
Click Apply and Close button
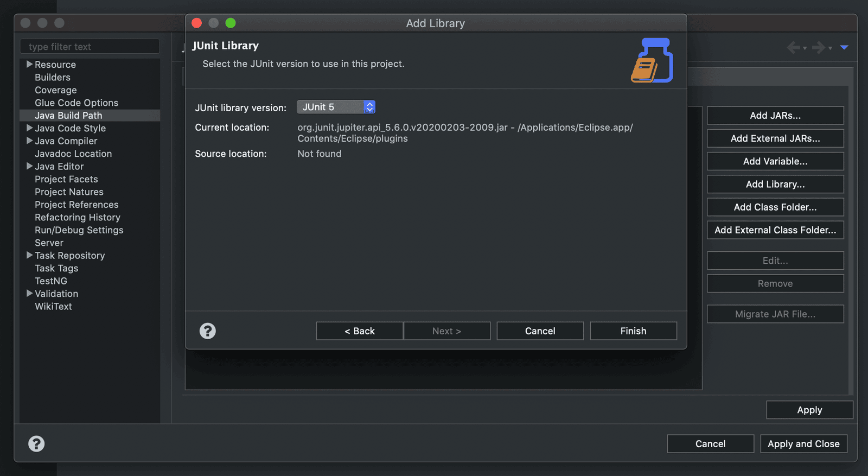click(x=803, y=444)
